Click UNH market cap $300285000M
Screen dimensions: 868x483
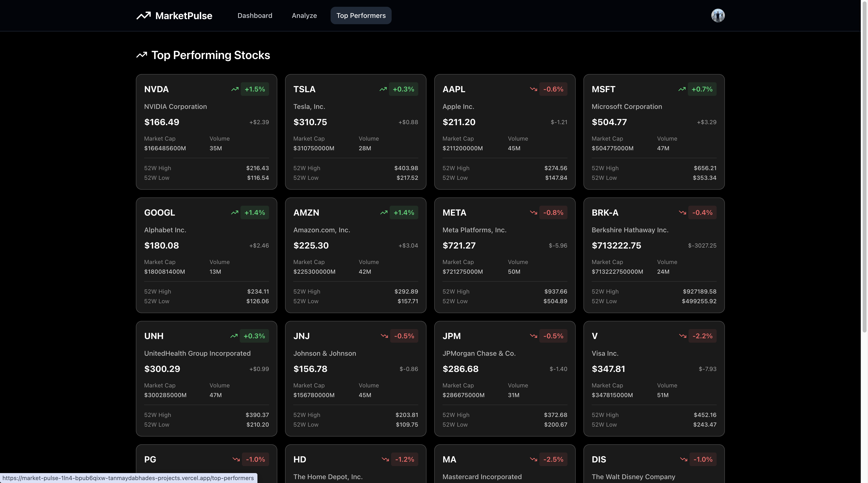pos(165,395)
